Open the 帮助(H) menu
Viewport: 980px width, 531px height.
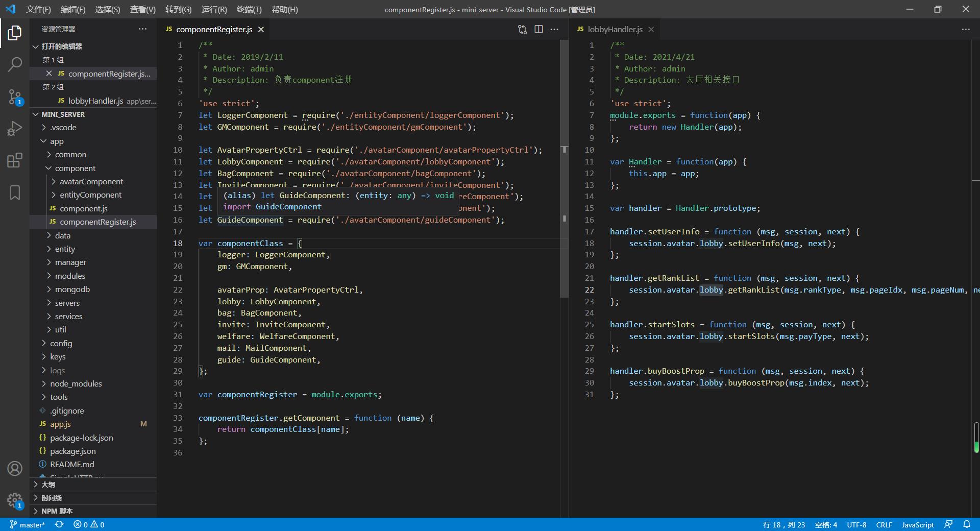click(285, 9)
